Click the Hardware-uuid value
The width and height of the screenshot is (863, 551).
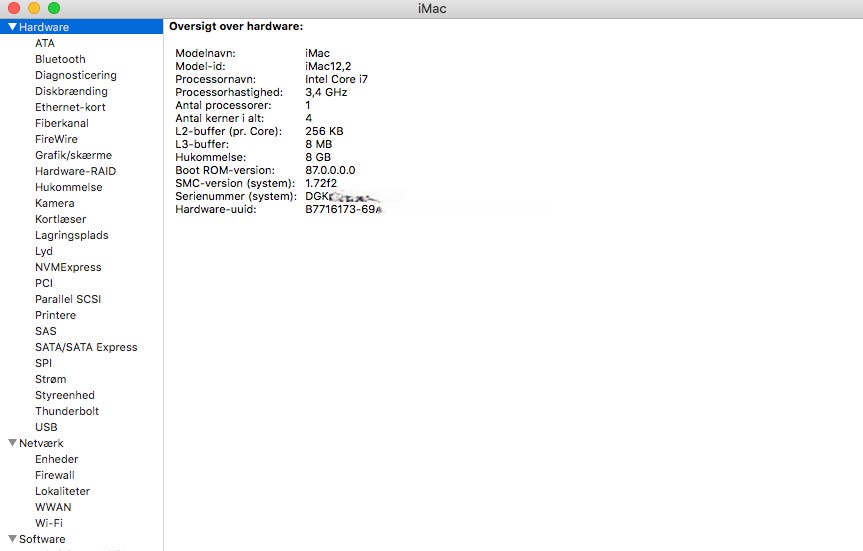tap(344, 209)
